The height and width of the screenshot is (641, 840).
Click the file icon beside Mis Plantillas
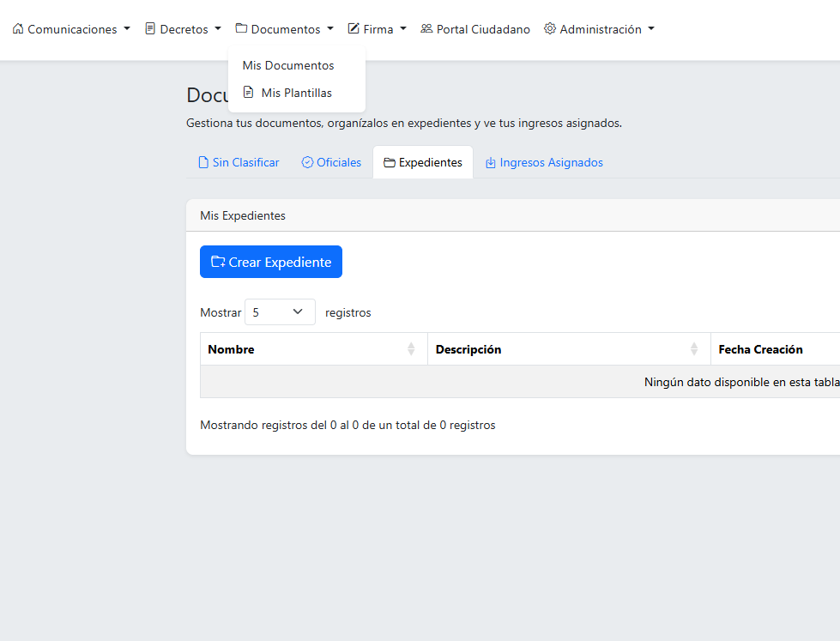(x=249, y=93)
